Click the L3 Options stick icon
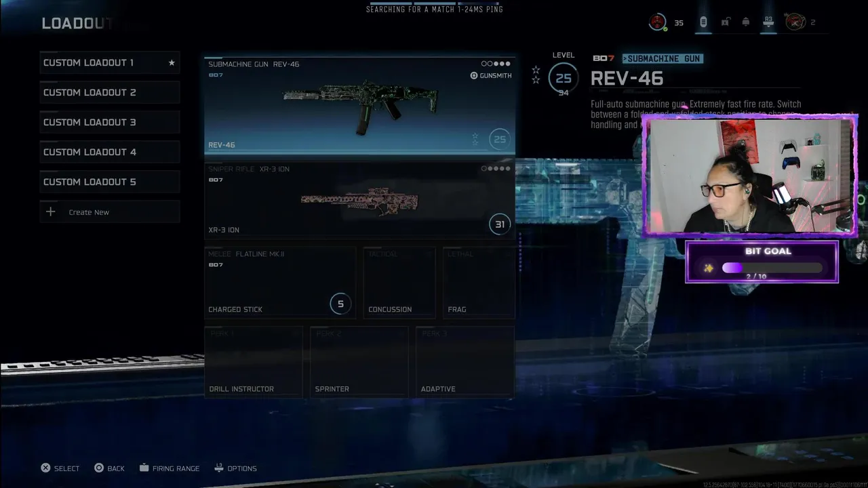Viewport: 868px width, 488px height. [218, 468]
